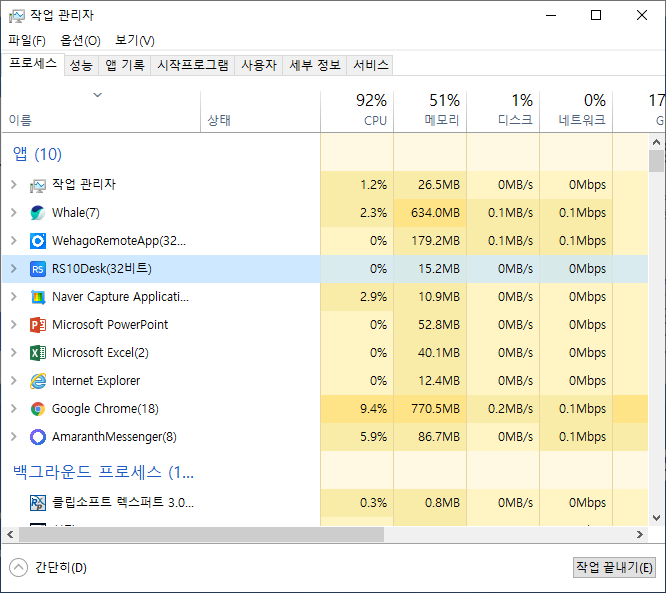
Task: Click the 작업 끝내기 button
Action: tap(613, 567)
